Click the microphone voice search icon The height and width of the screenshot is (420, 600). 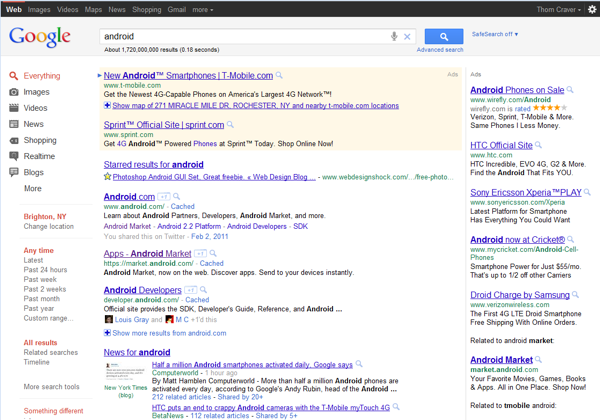tap(394, 36)
